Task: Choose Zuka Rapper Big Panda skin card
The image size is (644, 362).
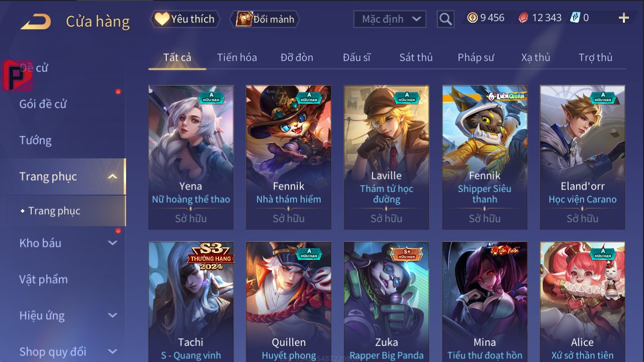Action: [x=386, y=302]
